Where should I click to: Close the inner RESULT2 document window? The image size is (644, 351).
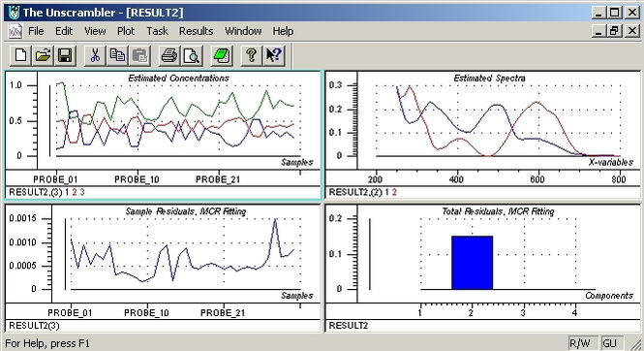pos(632,31)
